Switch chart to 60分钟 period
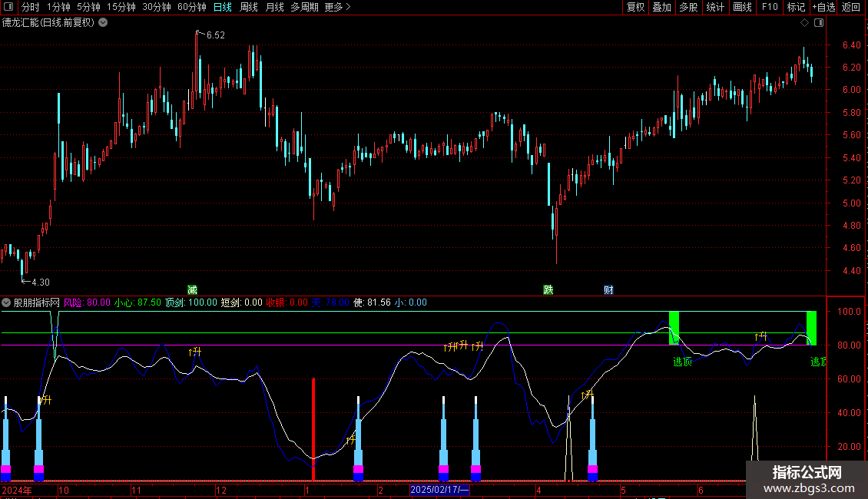Viewport: 868px width, 499px height. click(x=191, y=7)
